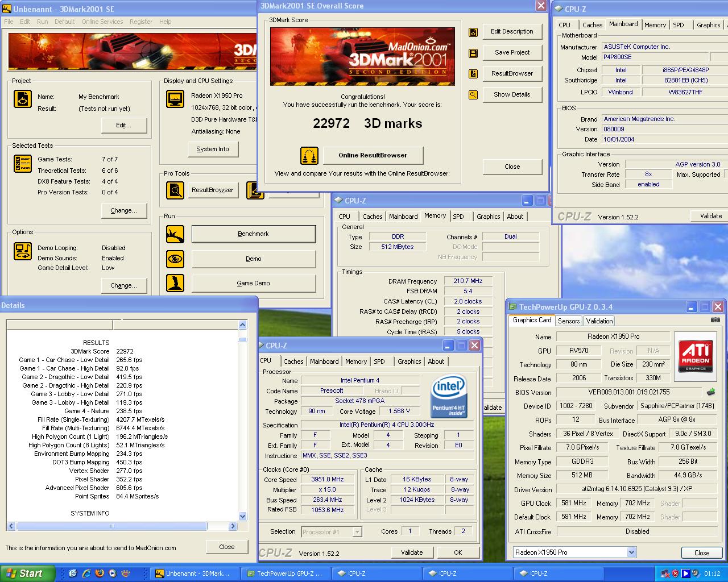
Task: Click the Details horizontal scrollbar right arrow
Action: tap(233, 526)
